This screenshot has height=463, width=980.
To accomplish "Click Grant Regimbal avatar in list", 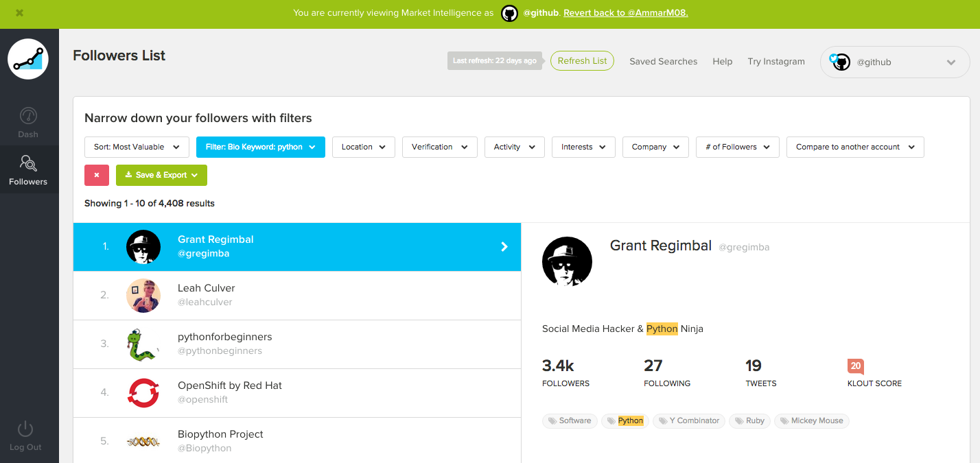I will pos(143,247).
